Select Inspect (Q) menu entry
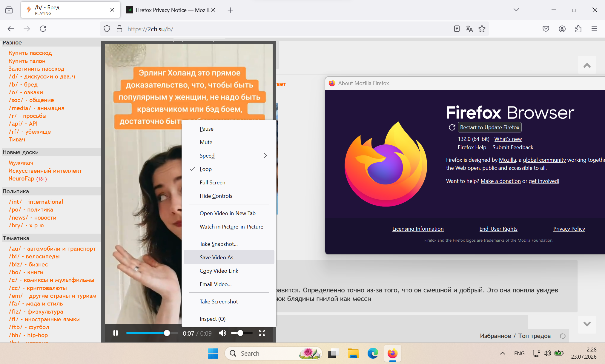The image size is (605, 364). click(x=229, y=319)
